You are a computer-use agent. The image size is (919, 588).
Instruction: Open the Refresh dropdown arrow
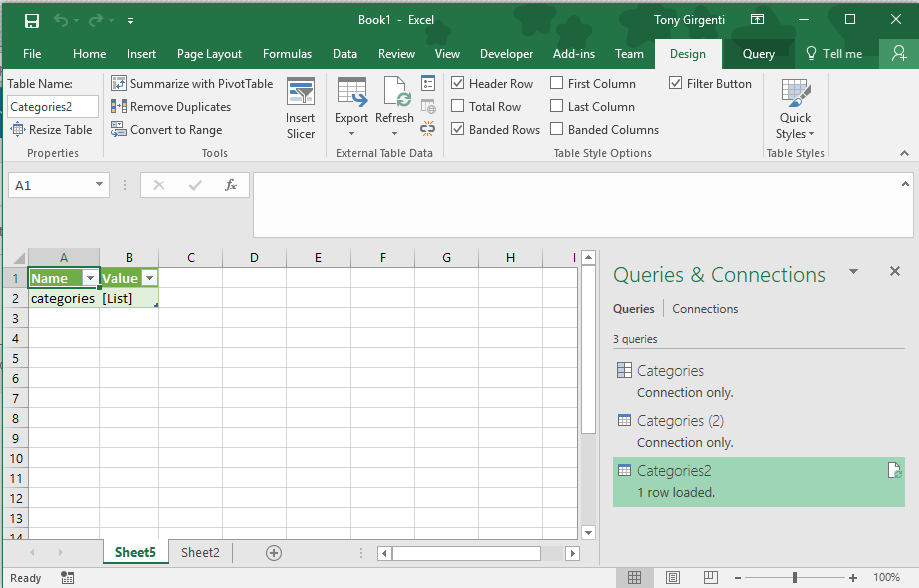(394, 134)
